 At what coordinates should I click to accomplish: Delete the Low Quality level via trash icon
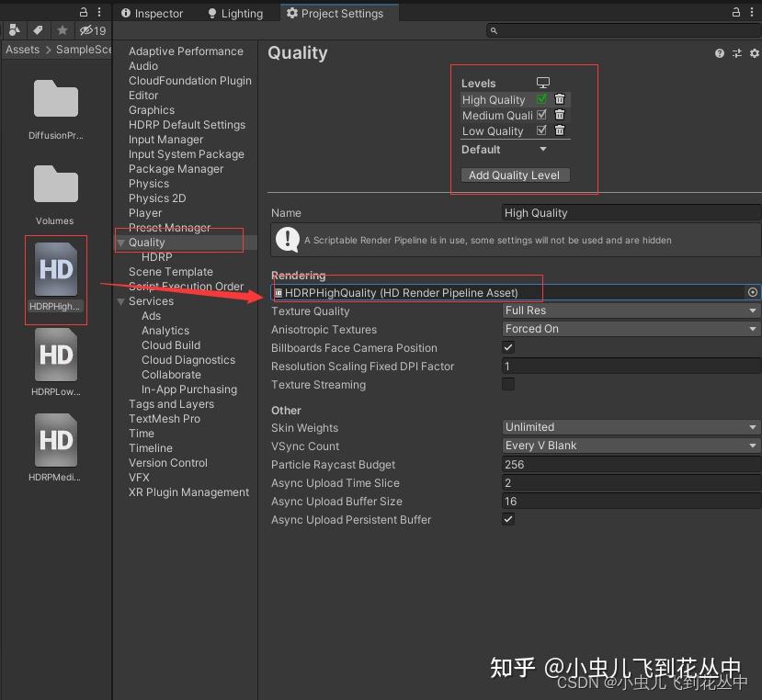coord(559,130)
